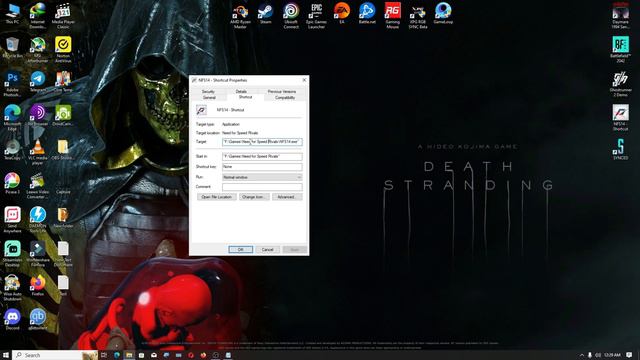The image size is (640, 360).
Task: Select the Discord desktop icon
Action: [12, 320]
